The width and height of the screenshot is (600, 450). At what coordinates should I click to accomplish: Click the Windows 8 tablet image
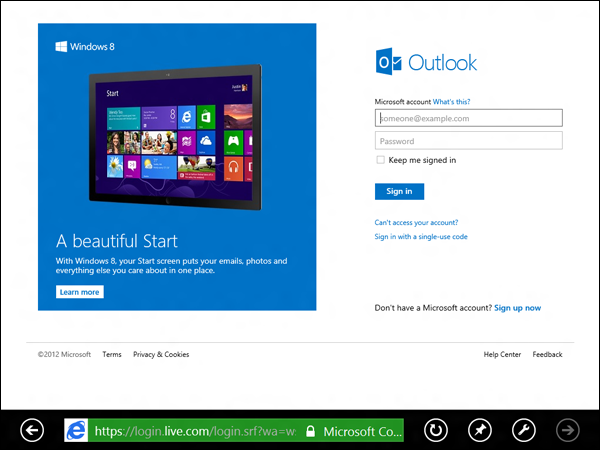[176, 137]
